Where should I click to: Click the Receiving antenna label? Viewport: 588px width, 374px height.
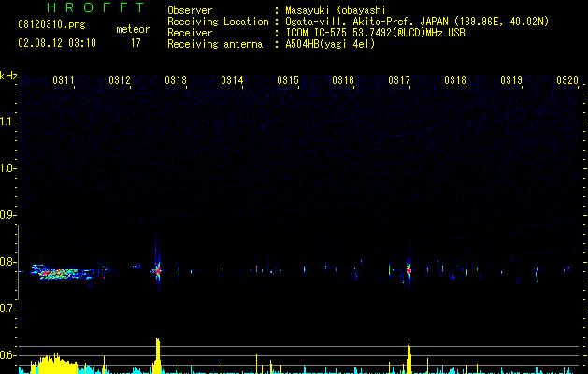coord(215,44)
